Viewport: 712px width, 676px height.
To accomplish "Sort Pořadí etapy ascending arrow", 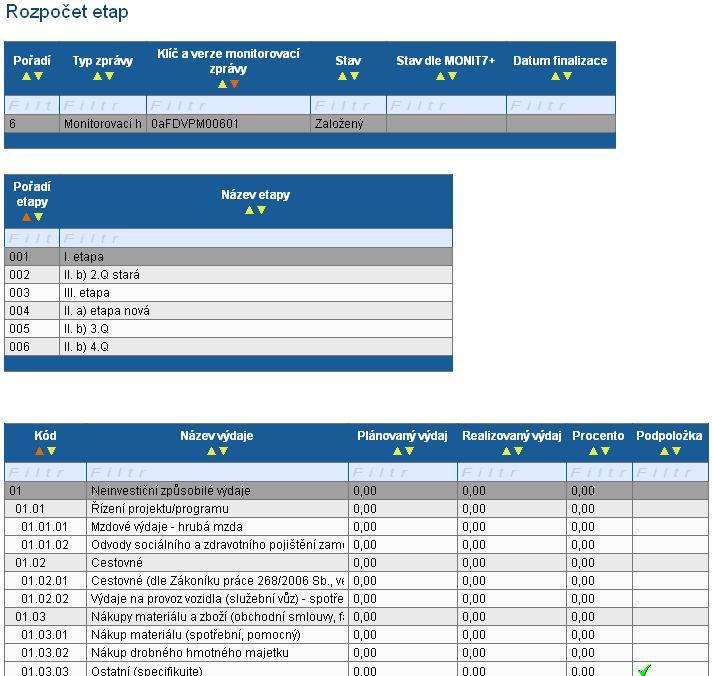I will [x=26, y=217].
